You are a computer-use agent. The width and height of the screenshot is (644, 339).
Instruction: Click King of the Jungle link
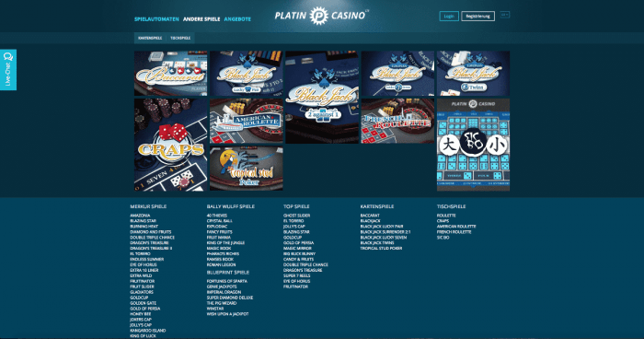(226, 242)
